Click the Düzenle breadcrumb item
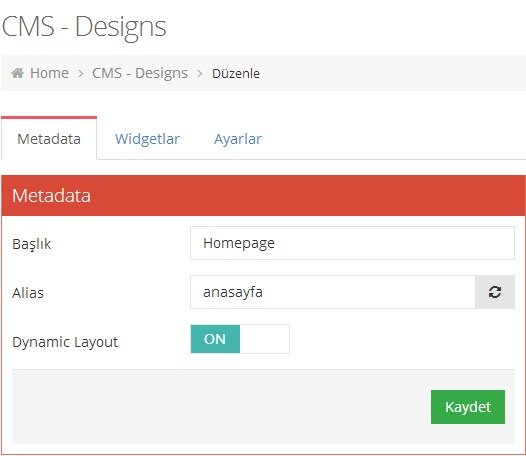Screen dimensions: 526x456 tap(236, 73)
